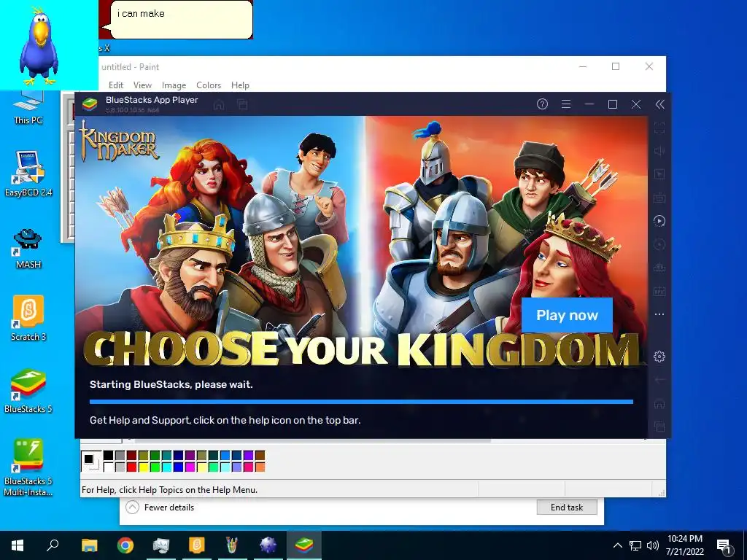This screenshot has height=560, width=747.
Task: Click the BlueStacks taskbar icon
Action: (304, 545)
